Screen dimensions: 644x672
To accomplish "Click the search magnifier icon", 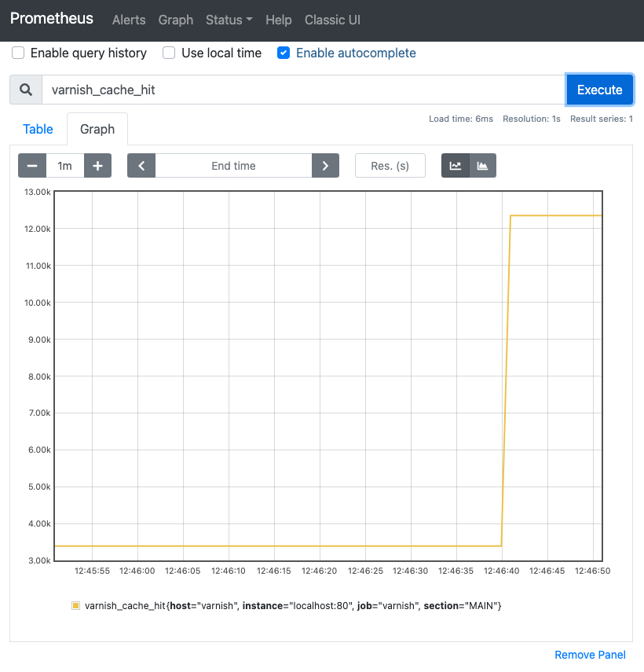I will pos(26,90).
